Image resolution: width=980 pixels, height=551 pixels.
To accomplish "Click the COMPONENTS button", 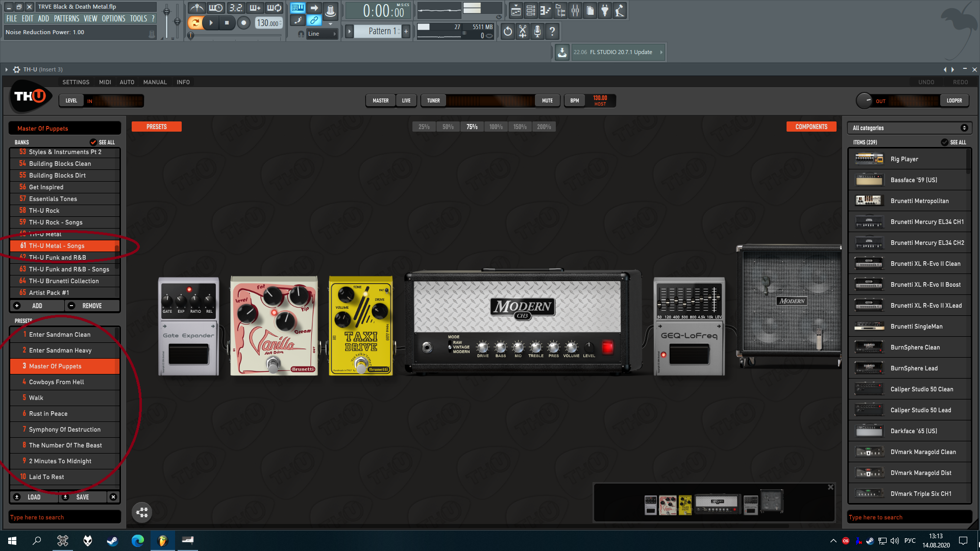I will click(x=811, y=127).
